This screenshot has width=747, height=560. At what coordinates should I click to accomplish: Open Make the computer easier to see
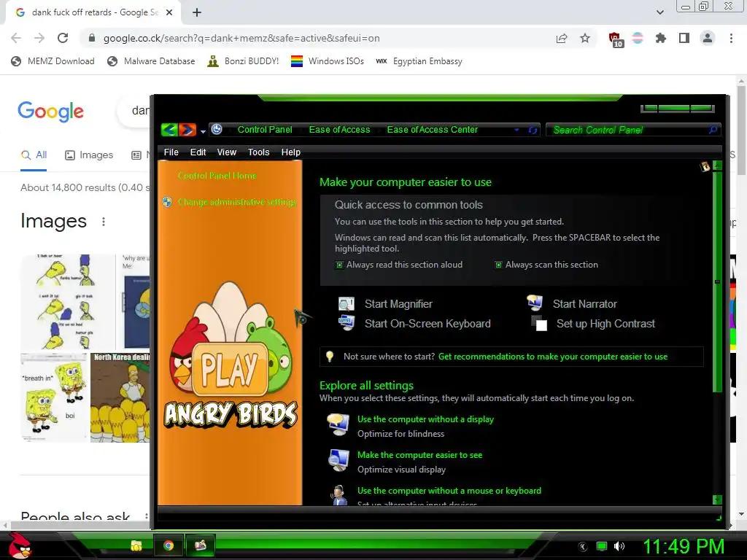pos(419,455)
